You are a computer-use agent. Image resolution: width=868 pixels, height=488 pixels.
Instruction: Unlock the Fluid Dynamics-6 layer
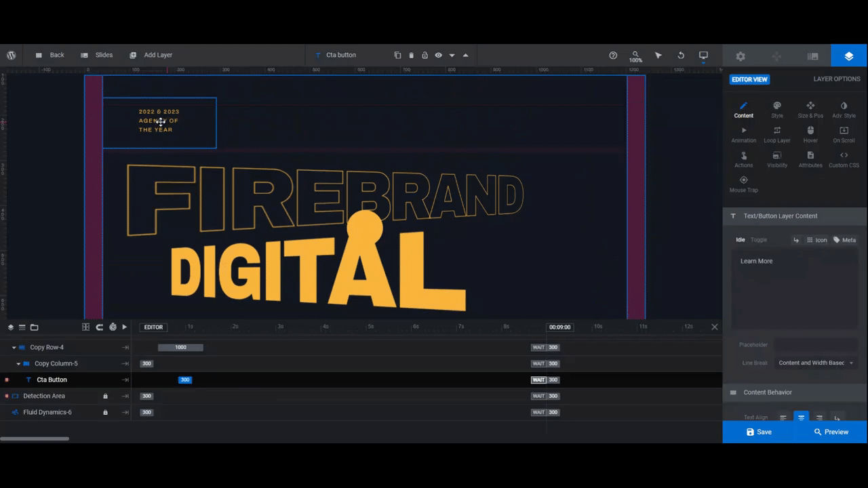tap(105, 412)
